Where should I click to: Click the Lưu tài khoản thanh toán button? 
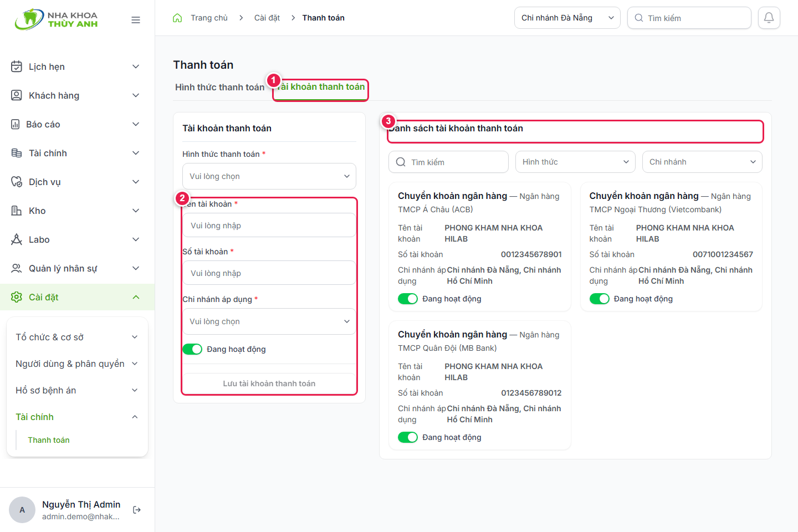269,383
